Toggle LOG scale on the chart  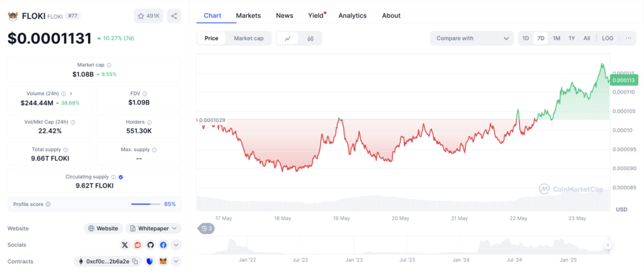(x=608, y=38)
